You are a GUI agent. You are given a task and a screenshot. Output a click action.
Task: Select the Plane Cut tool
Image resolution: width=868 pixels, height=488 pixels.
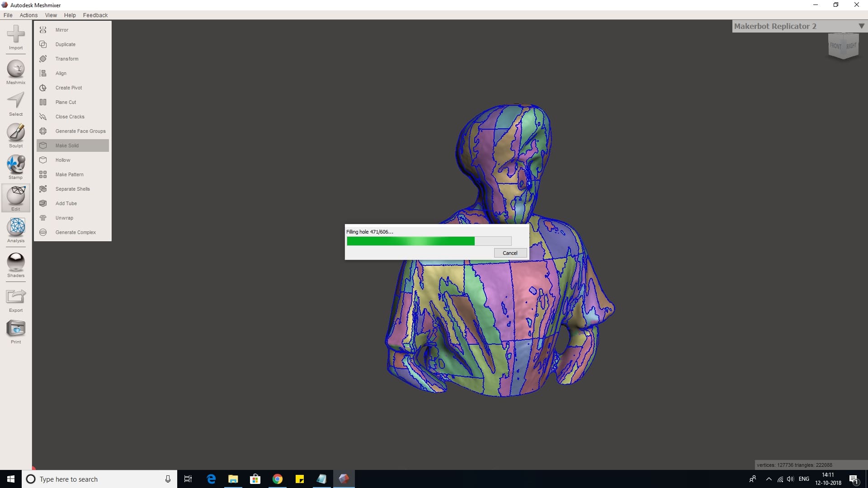(73, 102)
